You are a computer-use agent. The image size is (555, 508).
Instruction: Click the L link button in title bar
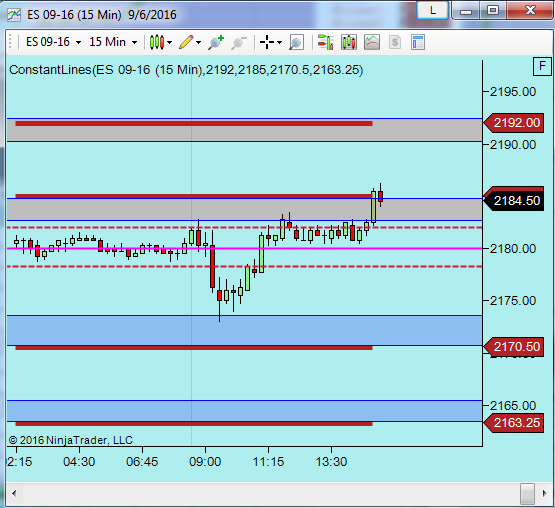[x=433, y=11]
